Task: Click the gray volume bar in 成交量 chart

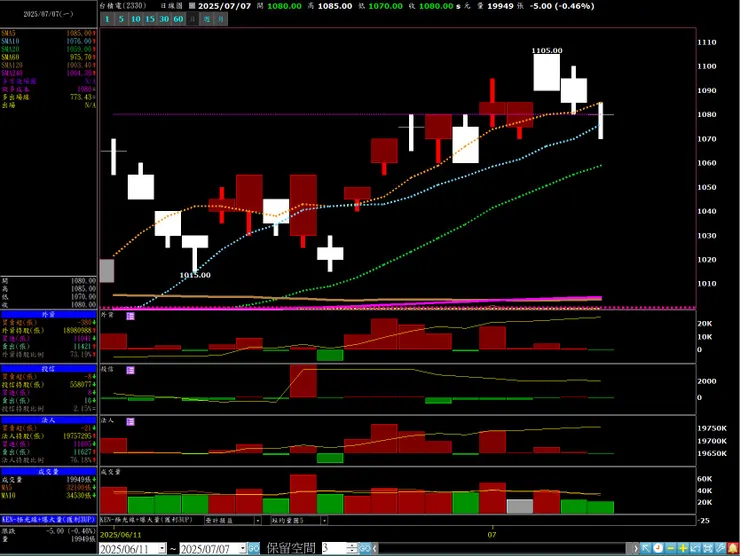Action: coord(520,506)
